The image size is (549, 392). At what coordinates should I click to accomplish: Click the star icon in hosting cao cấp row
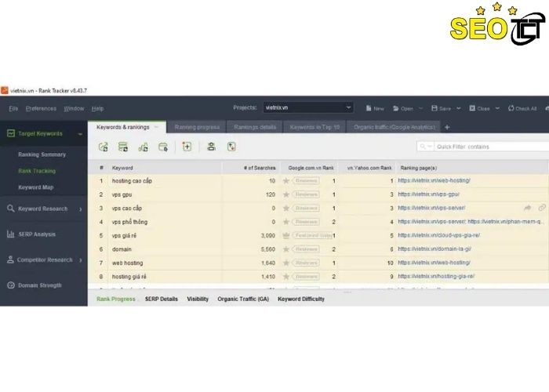(x=286, y=181)
